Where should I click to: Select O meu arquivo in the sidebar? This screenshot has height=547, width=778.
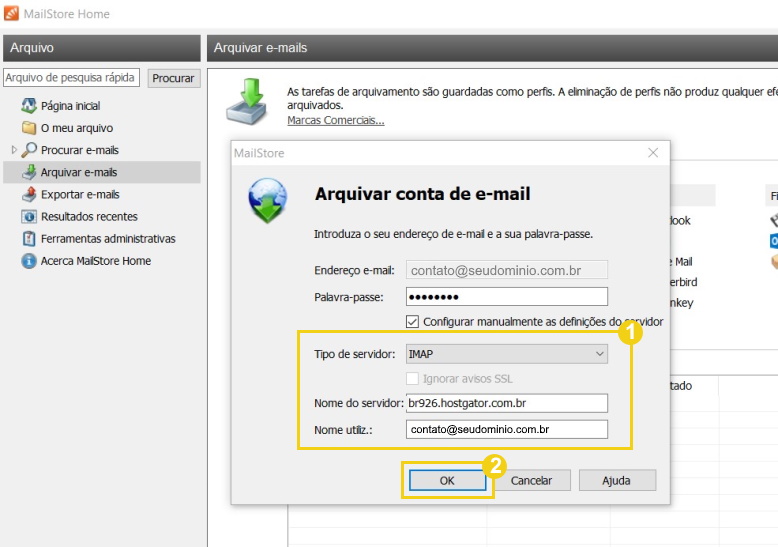77,128
